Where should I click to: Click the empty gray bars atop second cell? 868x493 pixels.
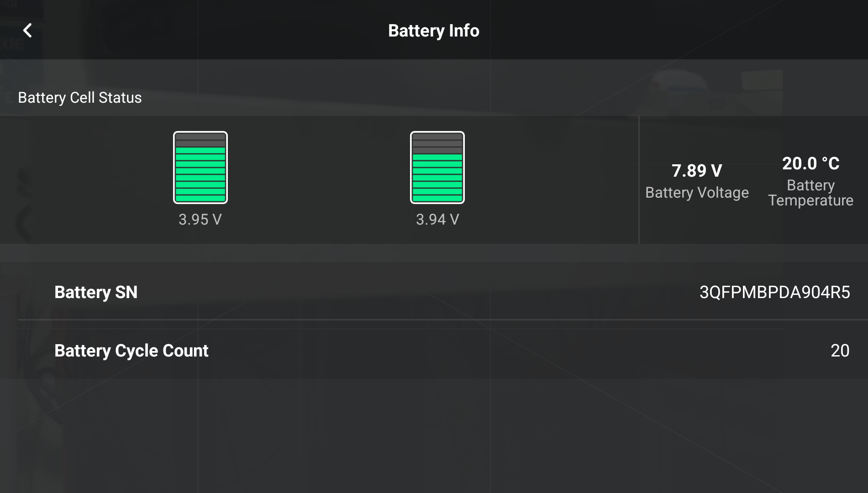[437, 143]
